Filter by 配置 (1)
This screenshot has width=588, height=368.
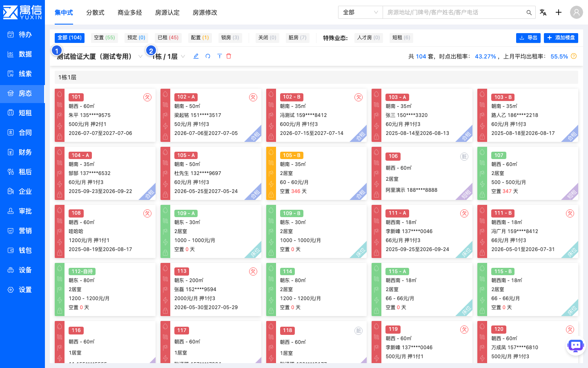coord(200,38)
